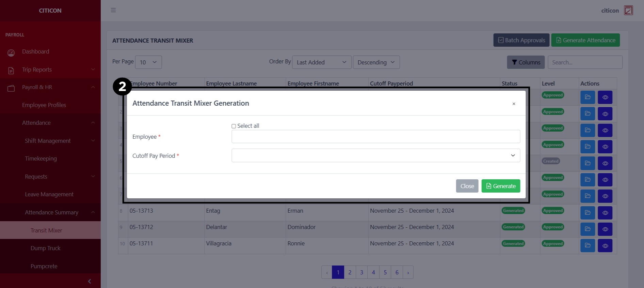Open the Per Page dropdown
Viewport: 644px width, 288px height.
(x=148, y=62)
